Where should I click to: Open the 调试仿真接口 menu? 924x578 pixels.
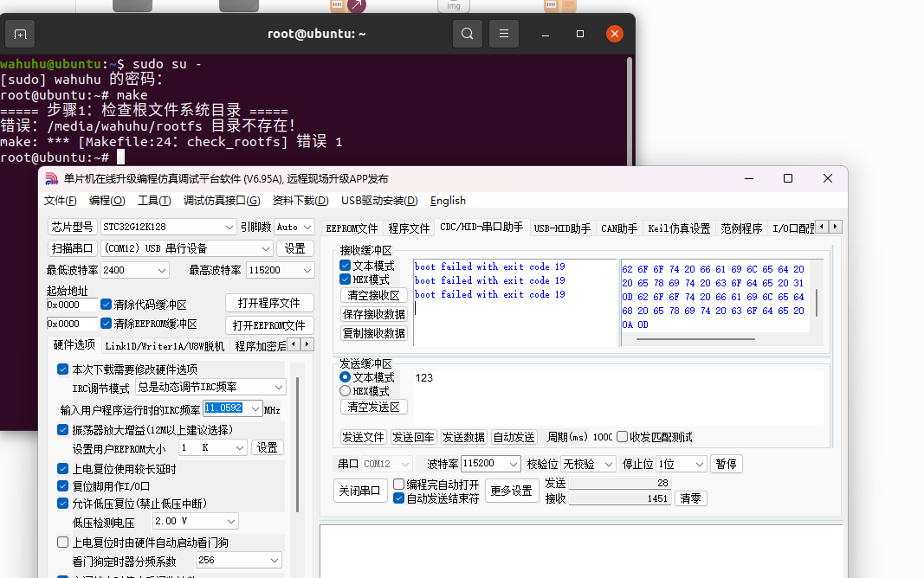click(222, 201)
